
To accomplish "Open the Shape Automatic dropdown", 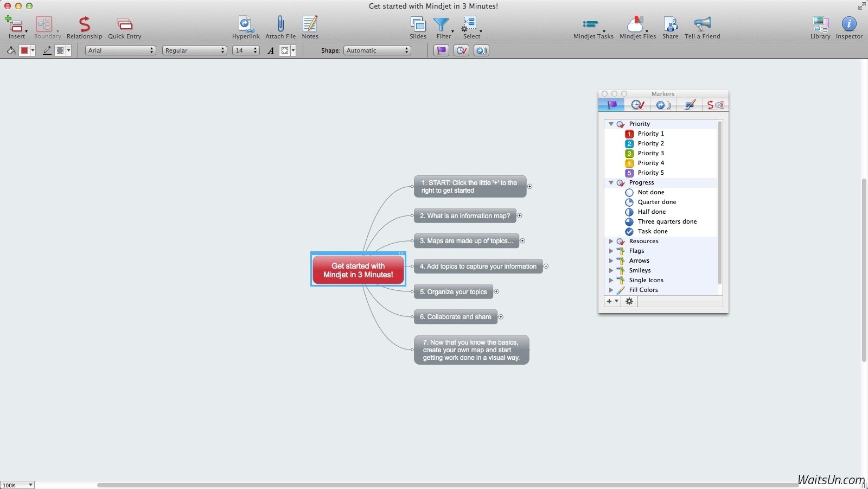I will (x=377, y=50).
